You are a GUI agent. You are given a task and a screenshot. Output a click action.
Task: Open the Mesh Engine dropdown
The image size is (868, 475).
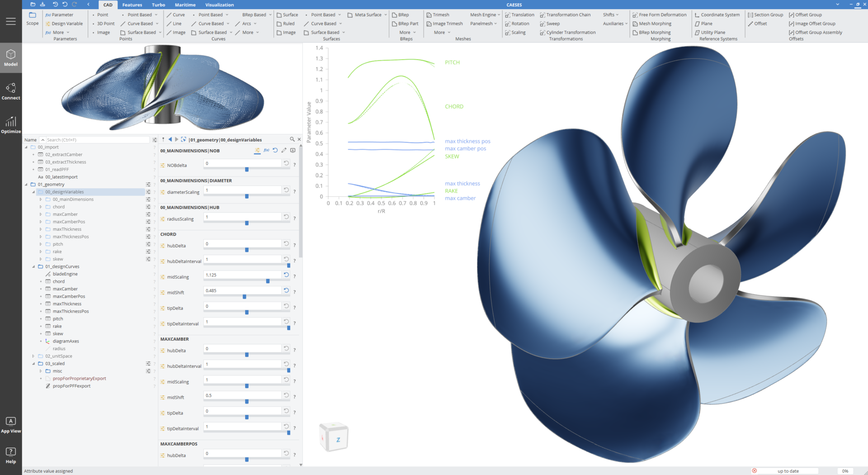pos(485,14)
